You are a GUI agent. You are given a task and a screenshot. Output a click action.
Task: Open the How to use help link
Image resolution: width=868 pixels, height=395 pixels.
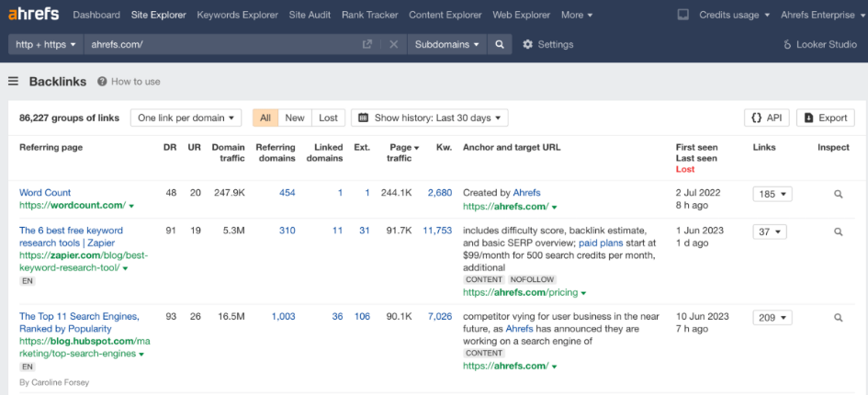(129, 82)
